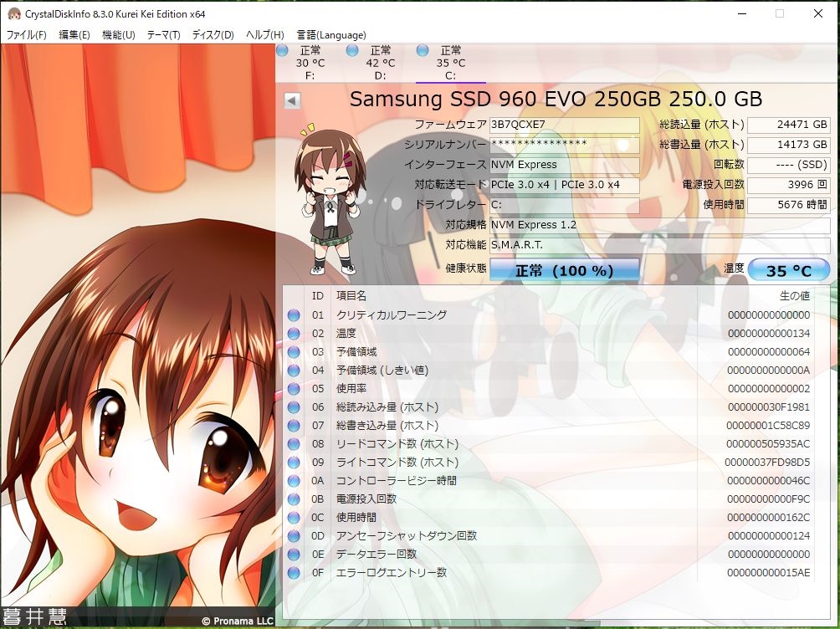This screenshot has width=840, height=629.
Task: Click raw value 0000000000046C
Action: point(769,481)
